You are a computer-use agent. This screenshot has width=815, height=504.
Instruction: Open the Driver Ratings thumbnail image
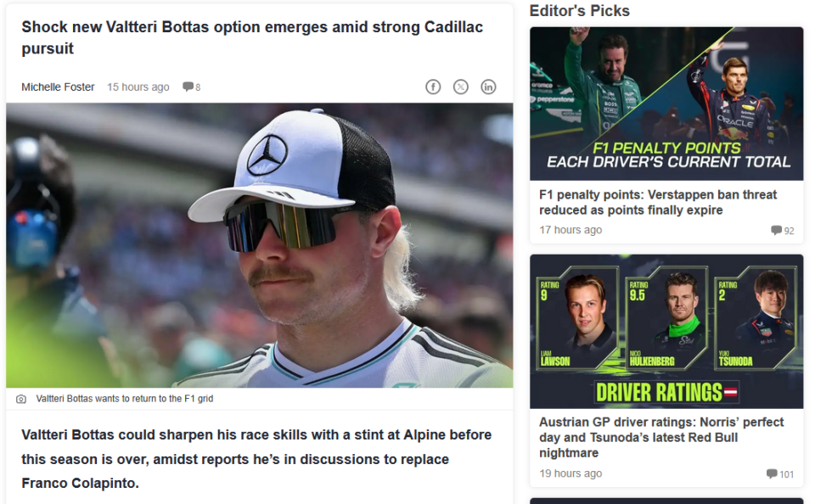click(666, 331)
